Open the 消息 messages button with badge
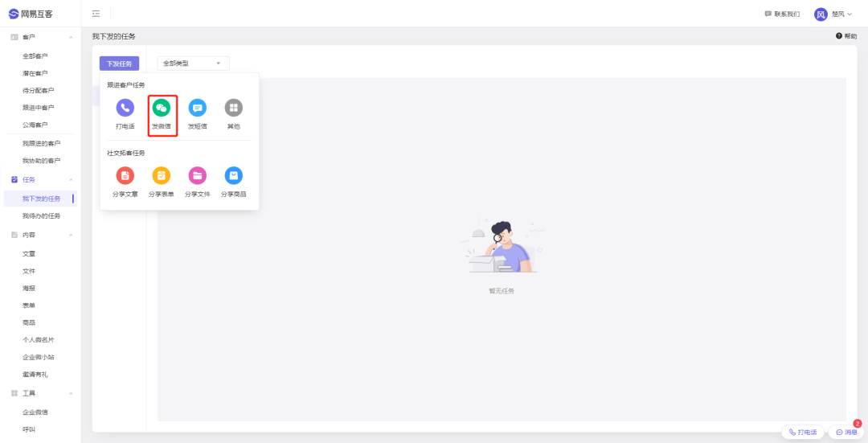 846,432
